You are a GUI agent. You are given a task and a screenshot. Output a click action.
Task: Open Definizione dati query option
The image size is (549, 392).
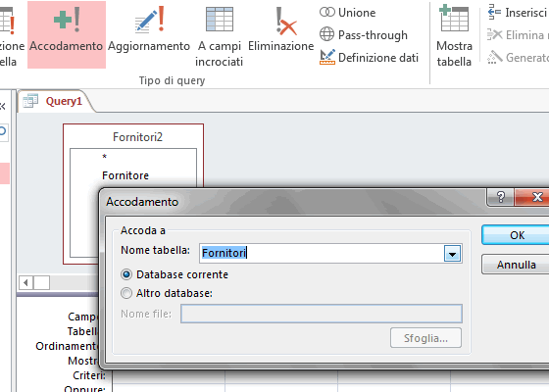pyautogui.click(x=369, y=58)
